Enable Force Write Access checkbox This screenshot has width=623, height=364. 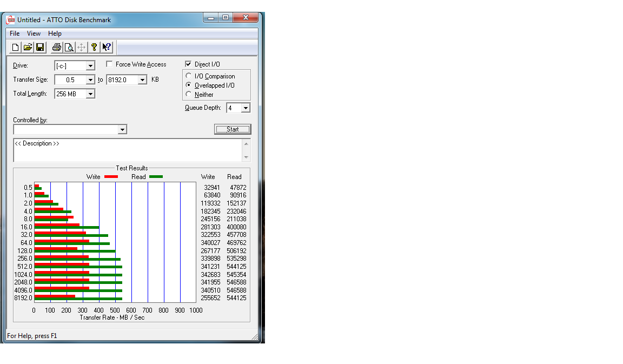pos(109,64)
